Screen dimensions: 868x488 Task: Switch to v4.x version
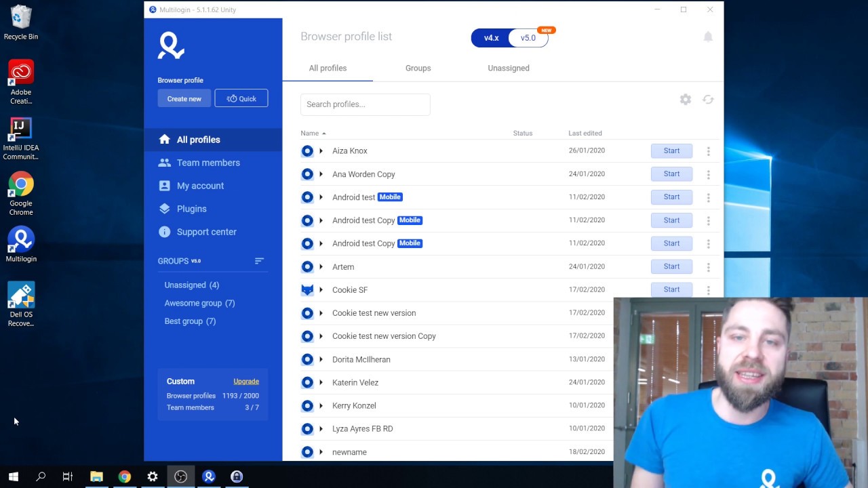pyautogui.click(x=491, y=38)
